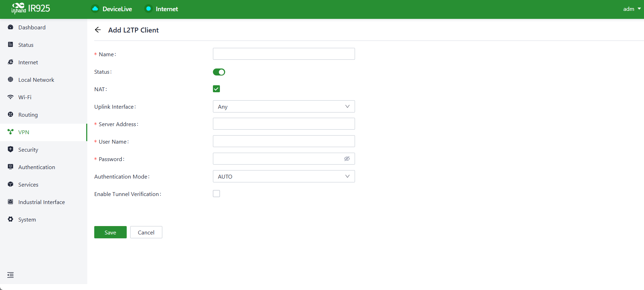The height and width of the screenshot is (290, 644).
Task: Click the System gear icon
Action: tap(10, 219)
